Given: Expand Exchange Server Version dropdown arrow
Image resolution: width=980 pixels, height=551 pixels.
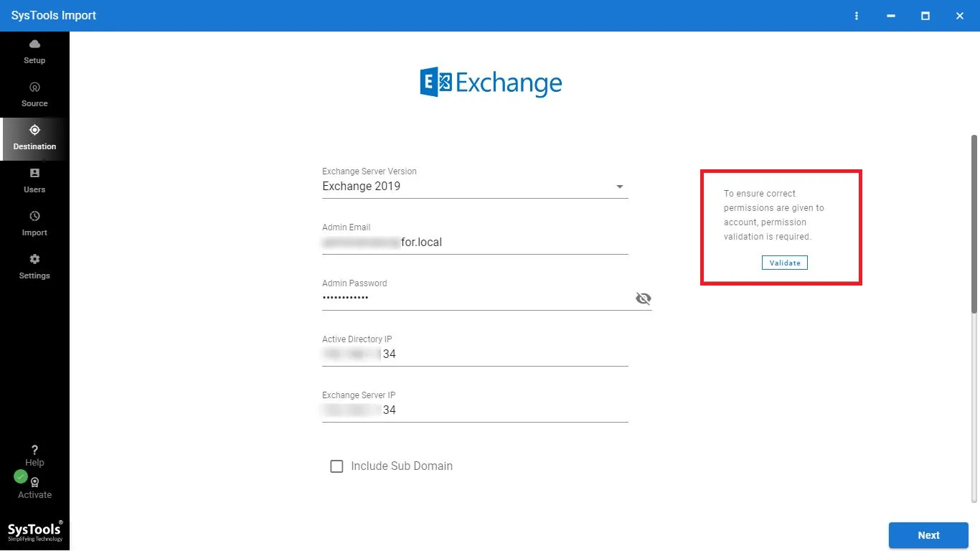Looking at the screenshot, I should pyautogui.click(x=620, y=187).
